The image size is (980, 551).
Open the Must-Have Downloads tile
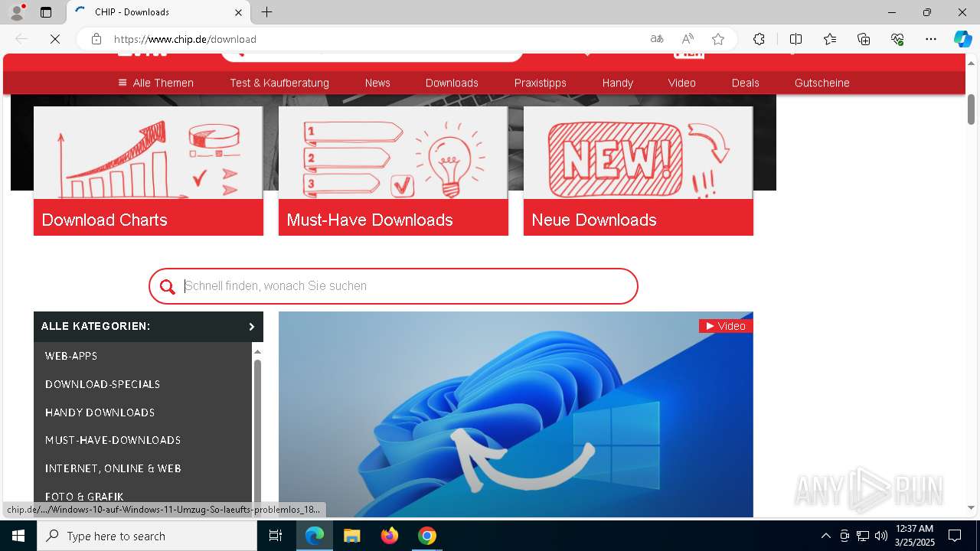(394, 171)
